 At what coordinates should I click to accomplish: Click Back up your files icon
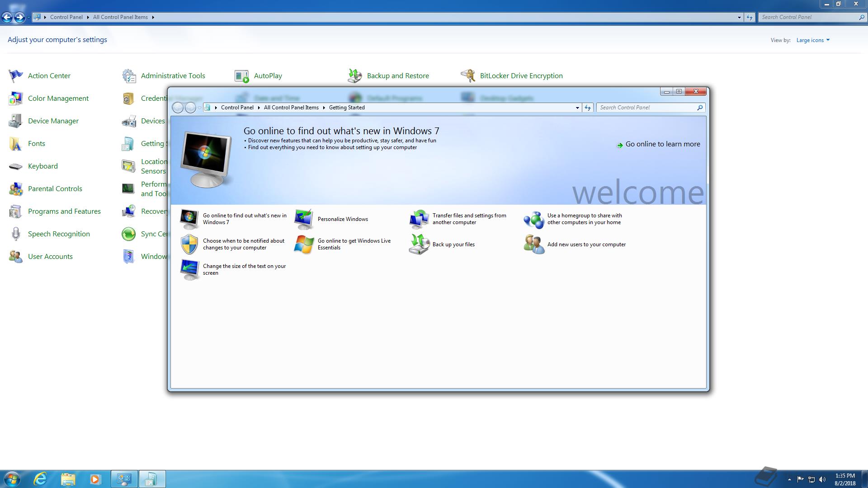[419, 244]
